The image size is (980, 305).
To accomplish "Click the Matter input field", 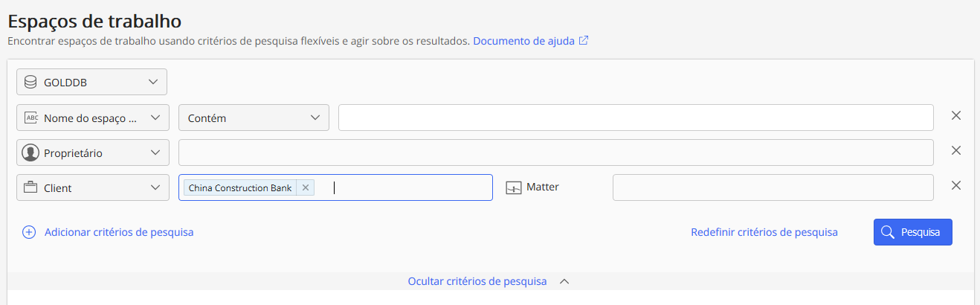I will (773, 187).
